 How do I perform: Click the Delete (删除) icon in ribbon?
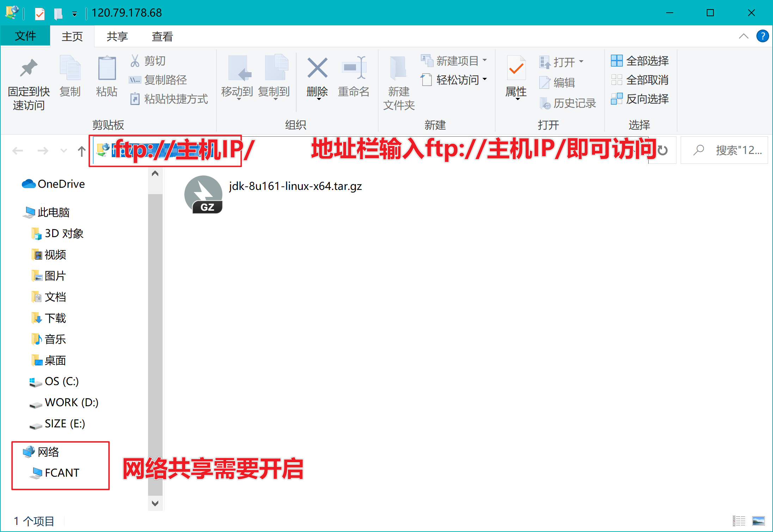click(x=317, y=68)
